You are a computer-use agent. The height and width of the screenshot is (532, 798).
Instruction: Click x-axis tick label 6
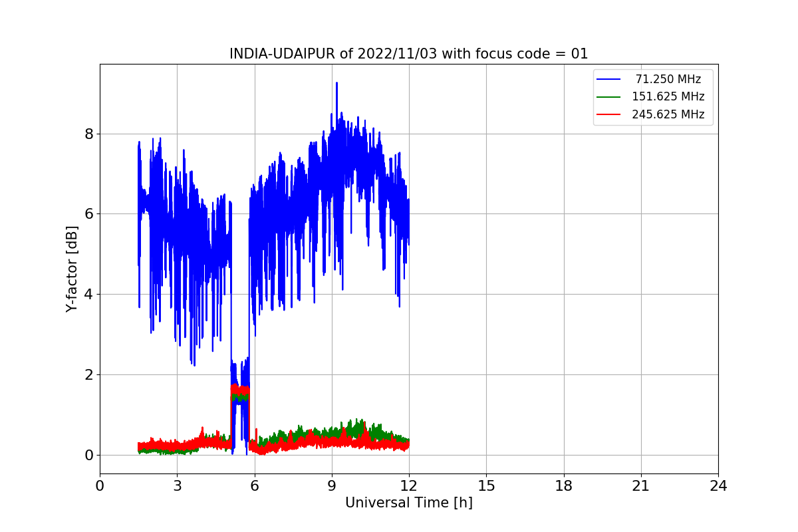[254, 486]
